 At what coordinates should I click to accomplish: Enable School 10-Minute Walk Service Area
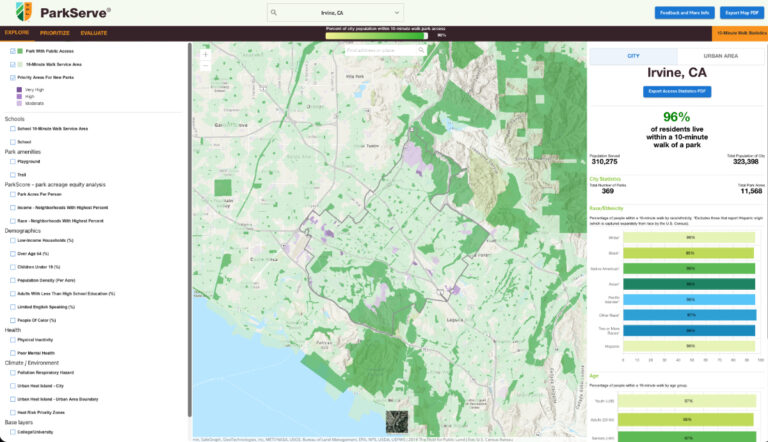click(x=13, y=128)
